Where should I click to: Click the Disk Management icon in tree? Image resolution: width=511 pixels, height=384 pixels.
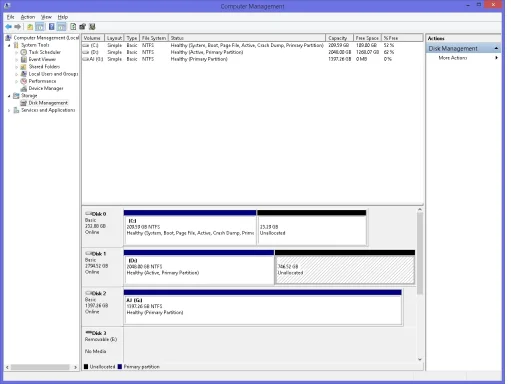coord(24,103)
